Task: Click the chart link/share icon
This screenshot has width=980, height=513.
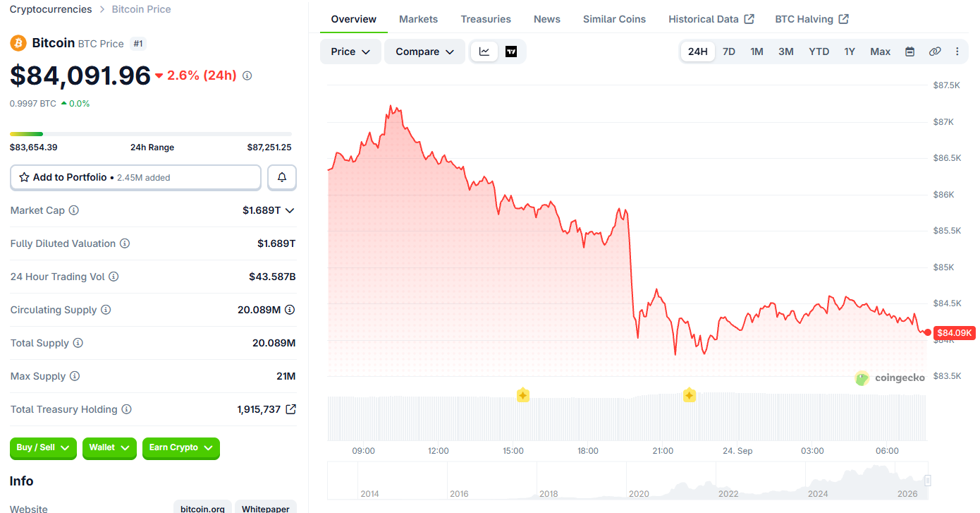Action: (935, 52)
